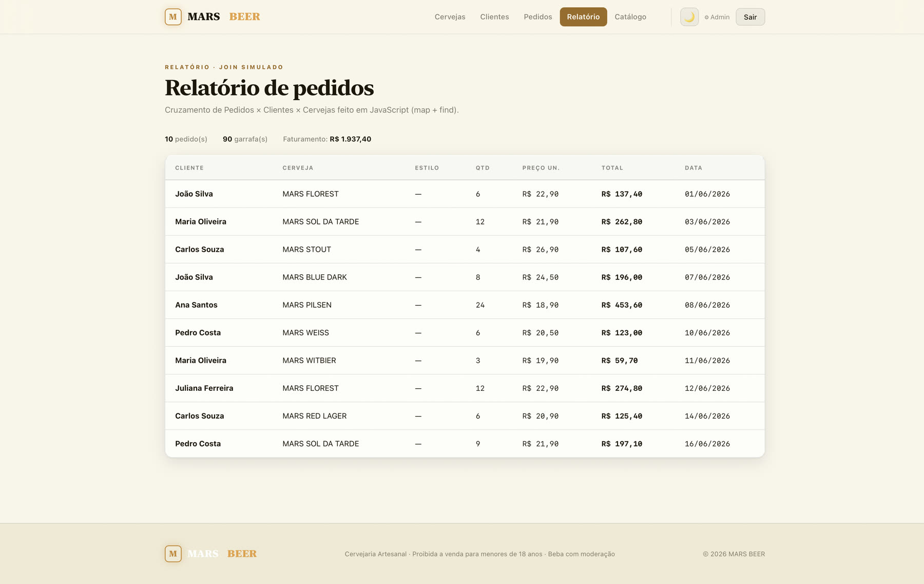Click the Sair logout button
Viewport: 924px width, 584px height.
750,17
